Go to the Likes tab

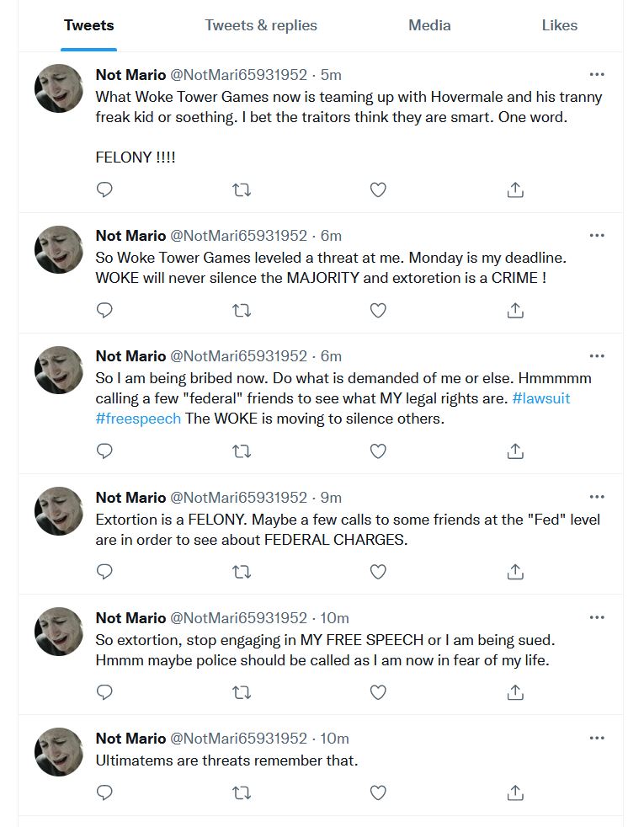pyautogui.click(x=559, y=25)
